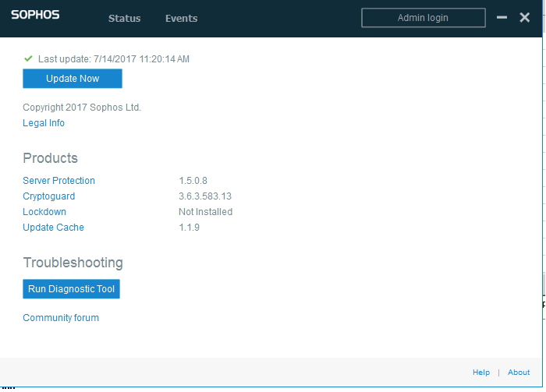Open the Cryptoguard product link
Screen dimensions: 546x392
click(x=48, y=196)
